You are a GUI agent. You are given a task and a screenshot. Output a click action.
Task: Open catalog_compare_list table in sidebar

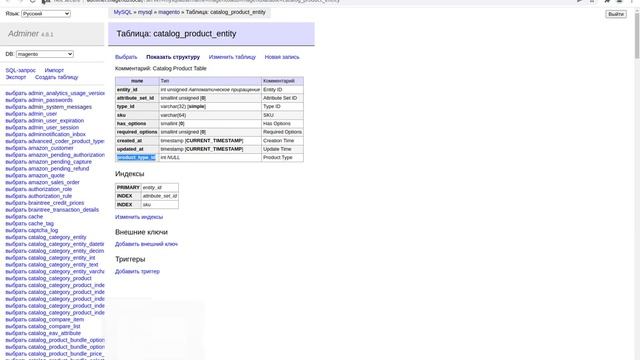[54, 327]
